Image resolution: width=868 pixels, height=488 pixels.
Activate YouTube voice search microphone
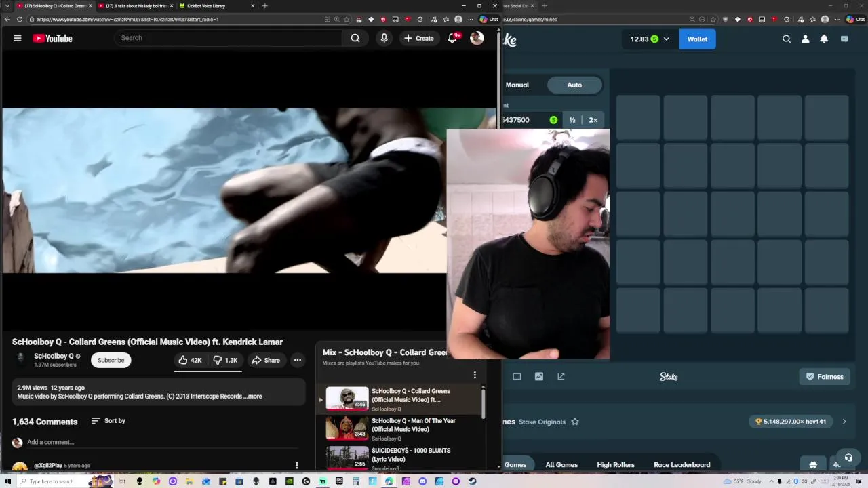(x=384, y=38)
